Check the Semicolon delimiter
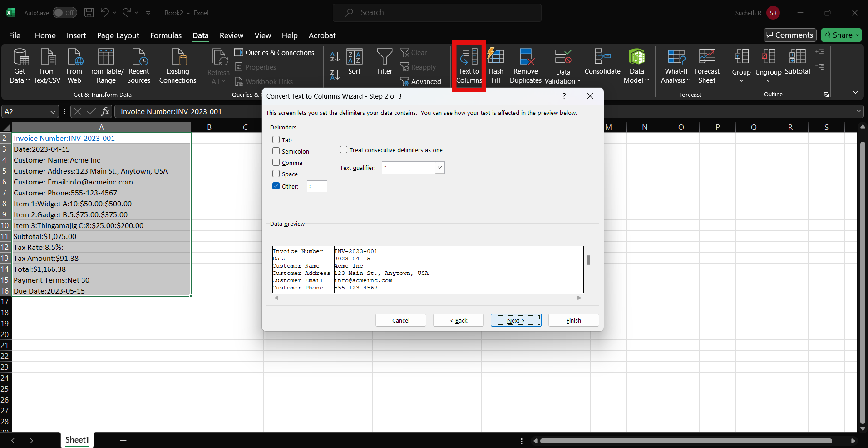 [x=276, y=151]
